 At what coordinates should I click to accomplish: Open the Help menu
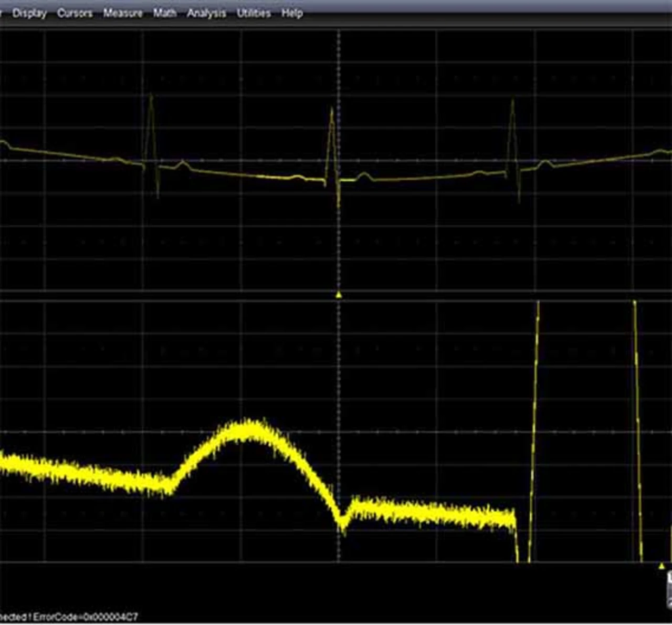[x=292, y=13]
